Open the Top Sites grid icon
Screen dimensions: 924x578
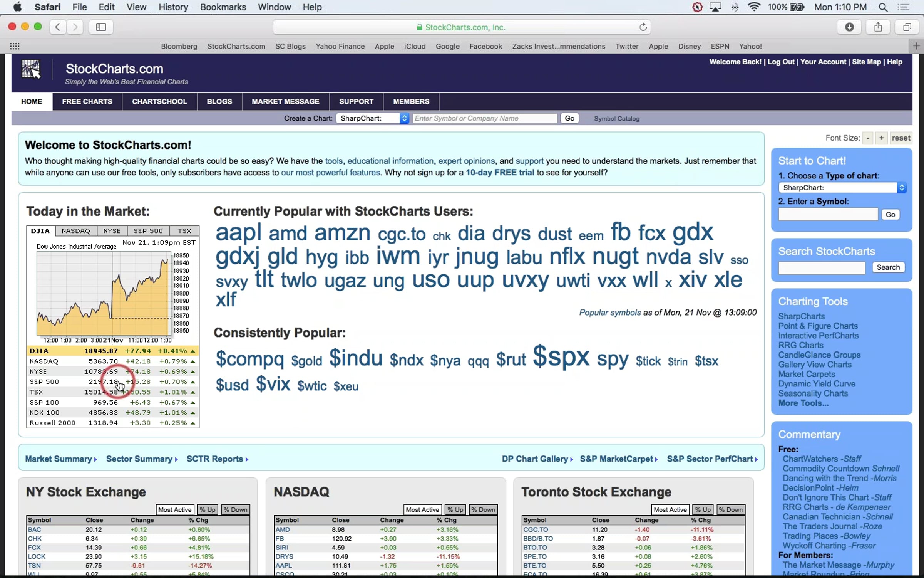coord(15,46)
